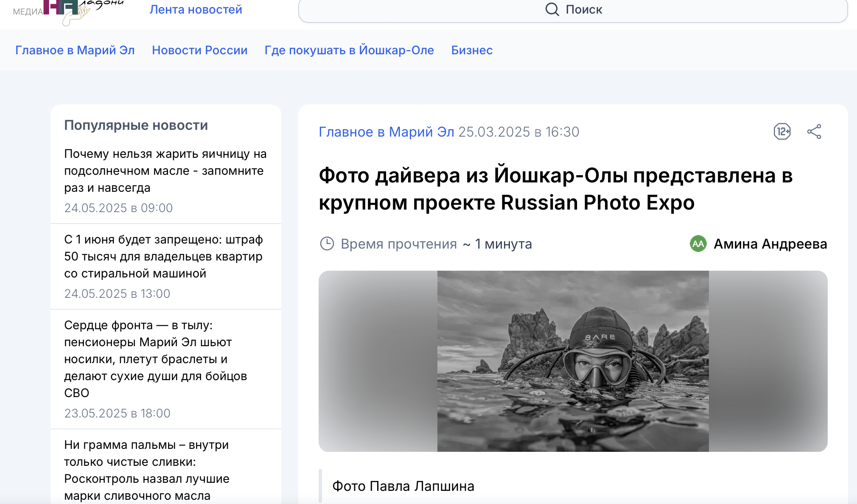Screen dimensions: 857x504
Task: Click the magnifier icon in the search bar
Action: 552,9
